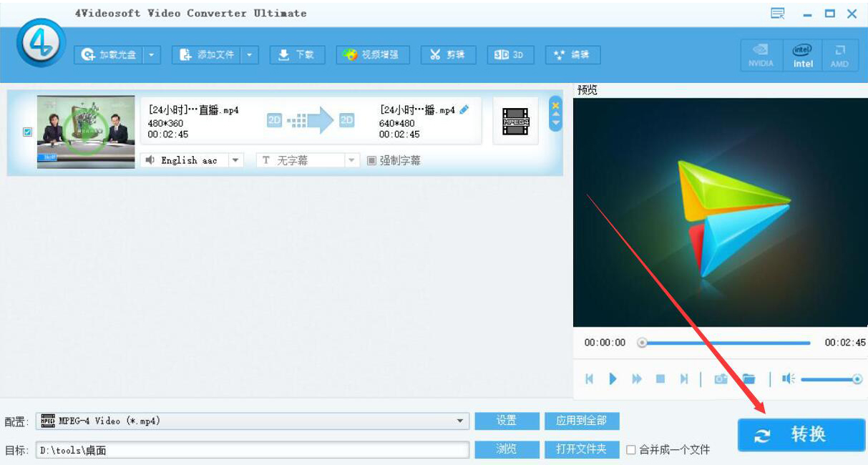The image size is (868, 465).
Task: Remove the file with the yellow X icon
Action: (555, 104)
